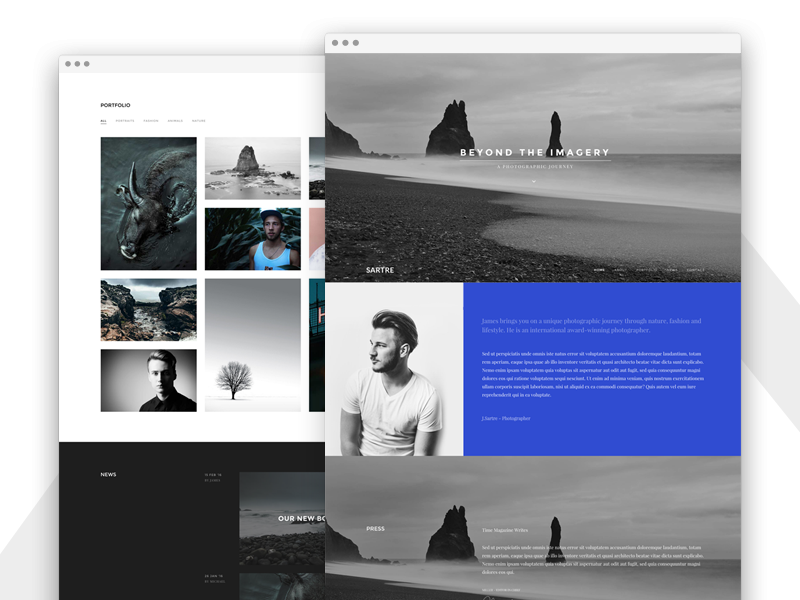
Task: Filter portfolio by PORTRAITS
Action: tap(125, 121)
